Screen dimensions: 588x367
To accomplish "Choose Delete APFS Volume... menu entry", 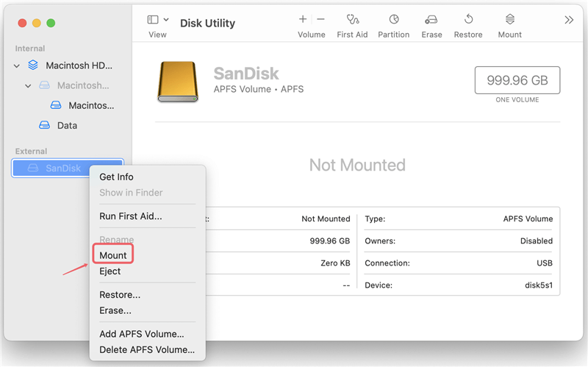I will pyautogui.click(x=147, y=349).
